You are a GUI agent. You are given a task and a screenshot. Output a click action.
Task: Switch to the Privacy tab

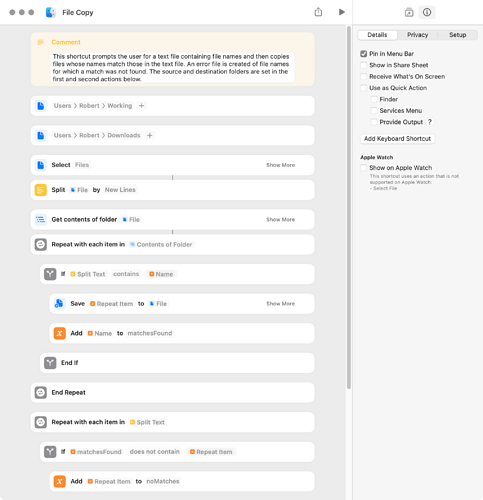pyautogui.click(x=417, y=35)
